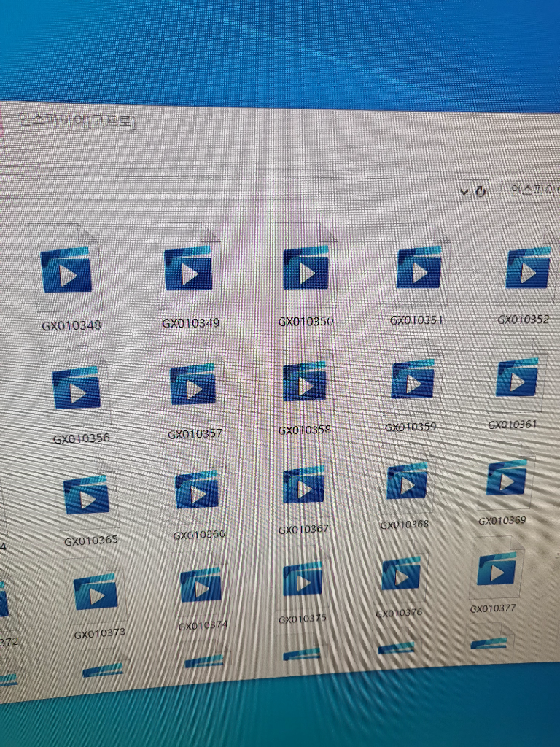Click the GX010373 video file icon
The width and height of the screenshot is (560, 747).
point(96,592)
